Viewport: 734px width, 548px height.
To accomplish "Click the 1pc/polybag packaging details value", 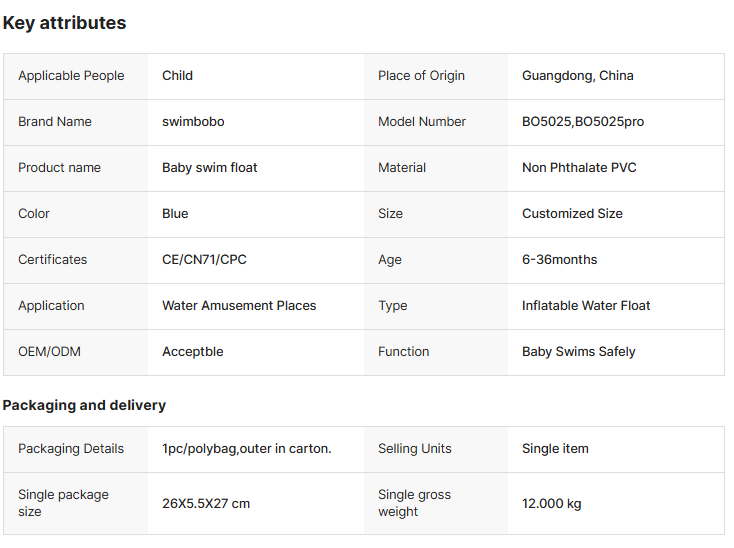I will [x=246, y=449].
